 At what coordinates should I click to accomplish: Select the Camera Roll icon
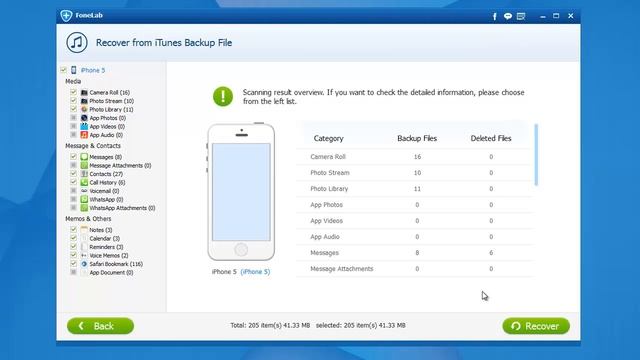pos(84,93)
